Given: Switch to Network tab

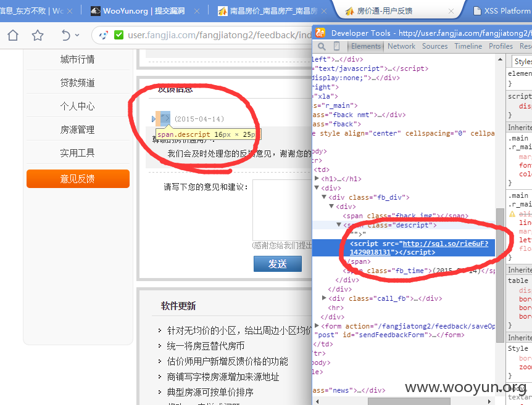Looking at the screenshot, I should pyautogui.click(x=401, y=46).
